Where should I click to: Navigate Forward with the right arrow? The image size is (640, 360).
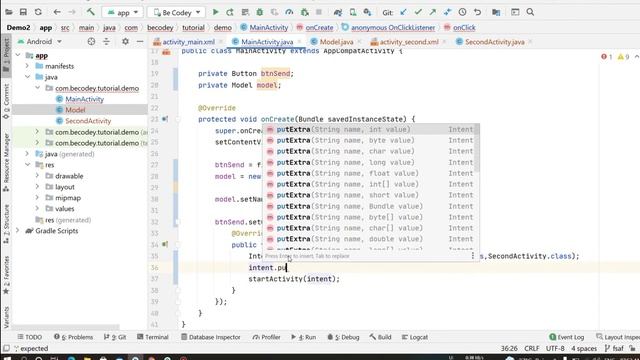pyautogui.click(x=72, y=12)
